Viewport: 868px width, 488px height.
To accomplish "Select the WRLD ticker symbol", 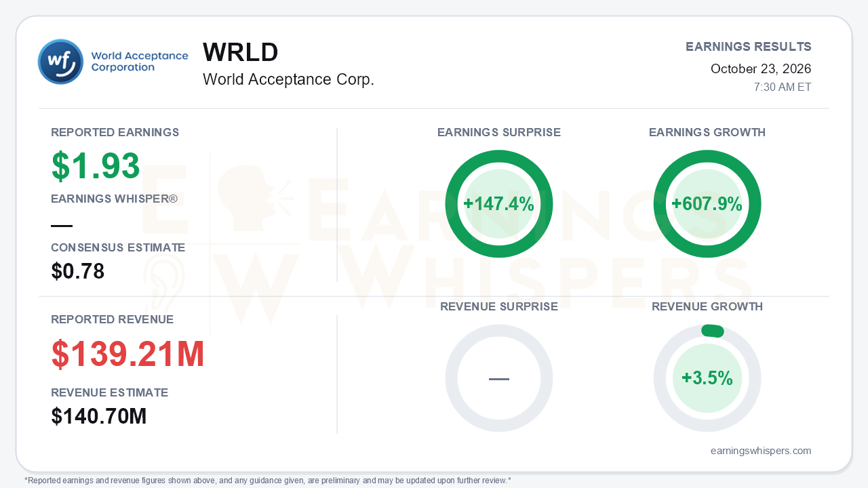I will pos(241,53).
